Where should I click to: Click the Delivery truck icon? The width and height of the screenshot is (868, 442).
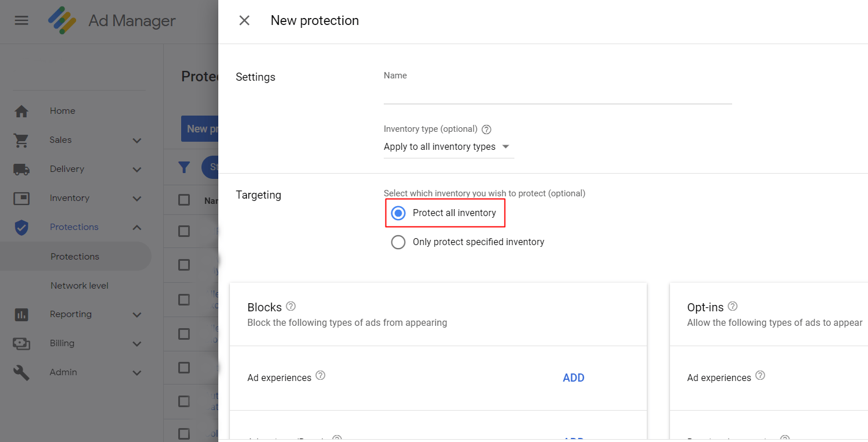(x=21, y=169)
